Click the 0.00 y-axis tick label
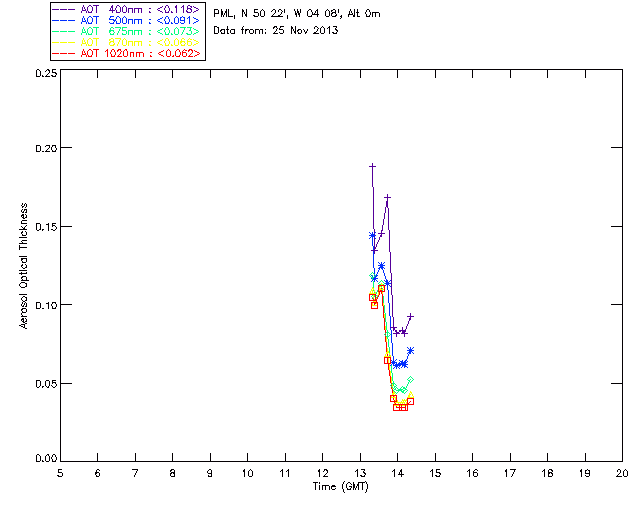Viewport: 640px width, 512px height. (46, 459)
